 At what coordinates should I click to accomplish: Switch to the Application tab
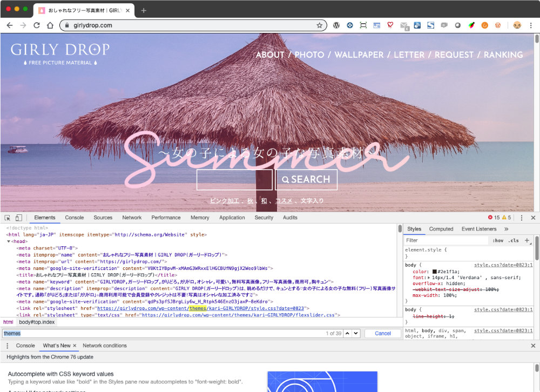[x=232, y=218]
